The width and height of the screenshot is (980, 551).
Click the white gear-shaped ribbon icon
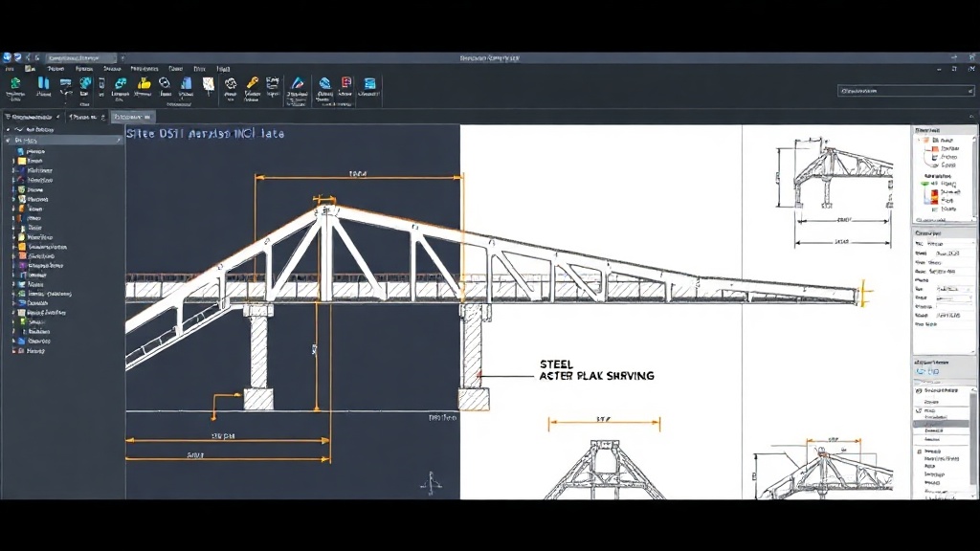pyautogui.click(x=231, y=84)
